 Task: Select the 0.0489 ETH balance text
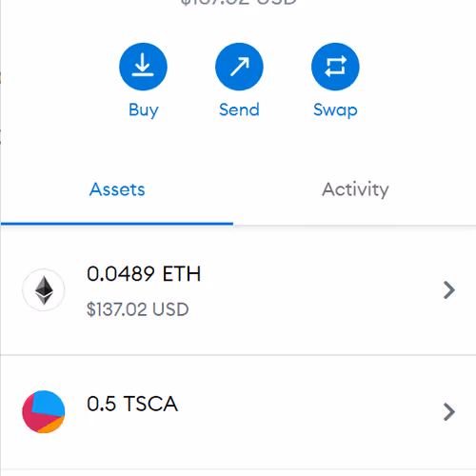click(144, 273)
